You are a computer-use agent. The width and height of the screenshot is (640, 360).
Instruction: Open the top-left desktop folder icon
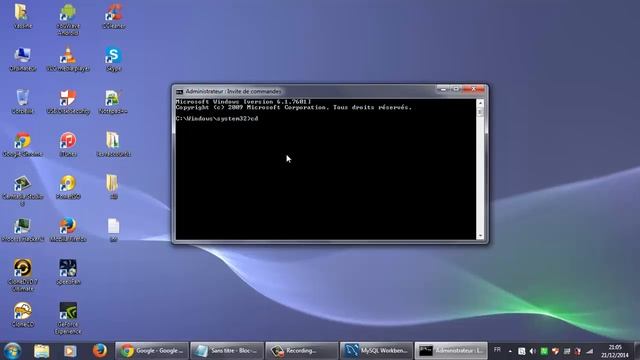tap(22, 16)
